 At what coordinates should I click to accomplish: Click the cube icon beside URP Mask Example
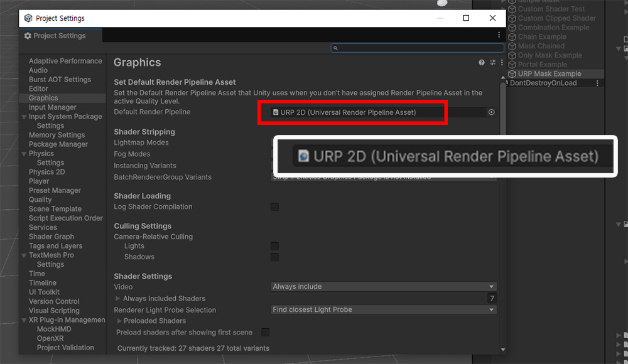coord(512,73)
